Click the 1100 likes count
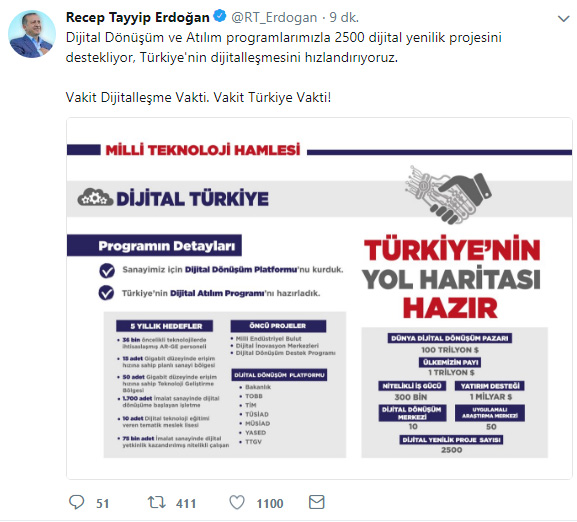 tap(270, 503)
